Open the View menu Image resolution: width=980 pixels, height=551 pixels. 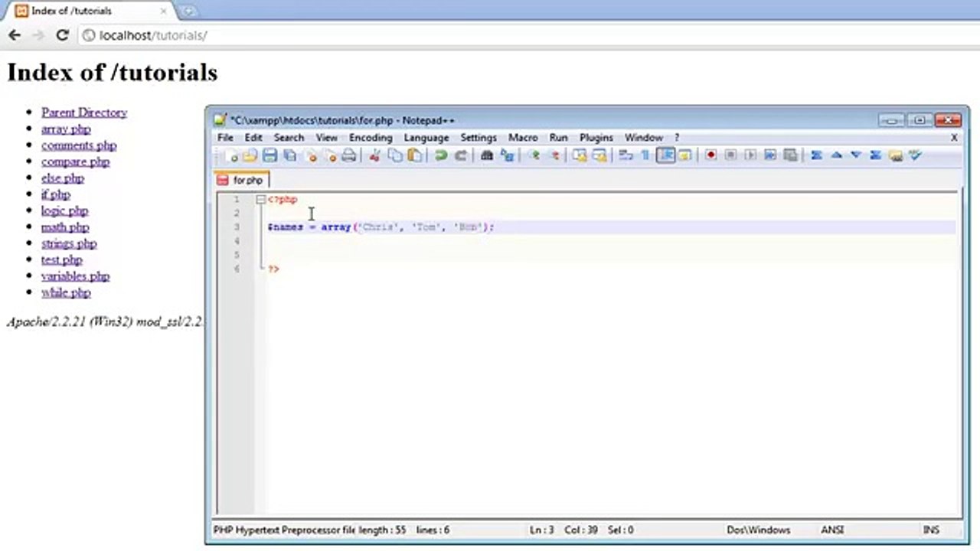tap(327, 138)
